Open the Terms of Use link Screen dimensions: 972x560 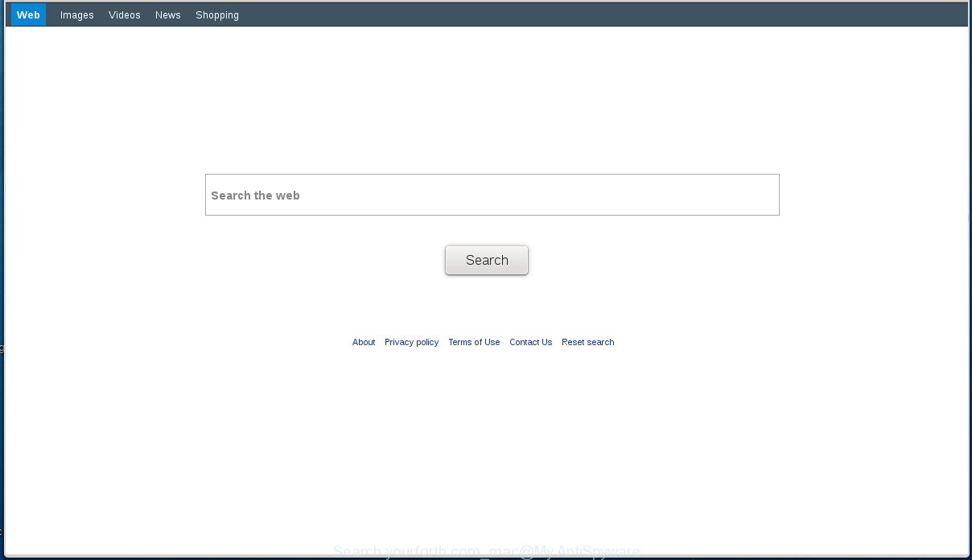point(474,342)
